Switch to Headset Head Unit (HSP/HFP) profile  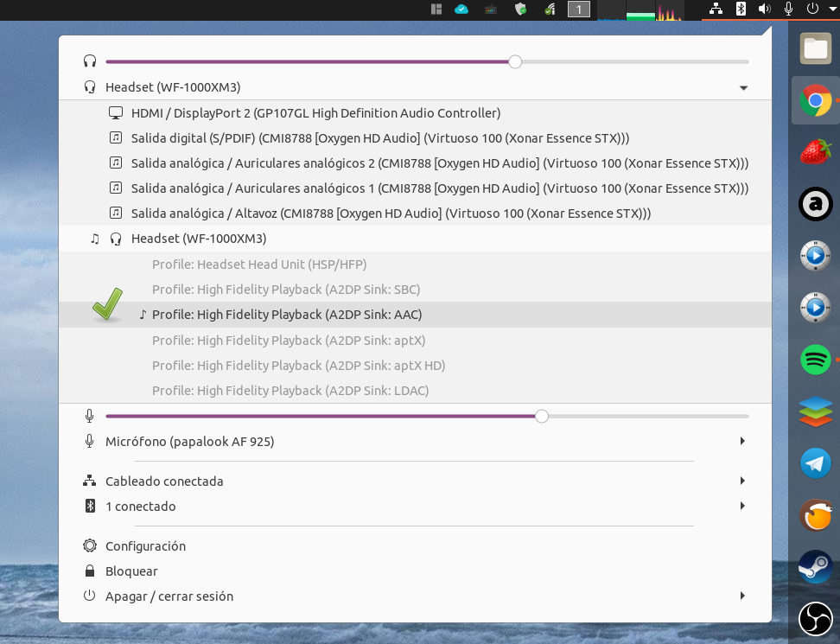(415, 265)
